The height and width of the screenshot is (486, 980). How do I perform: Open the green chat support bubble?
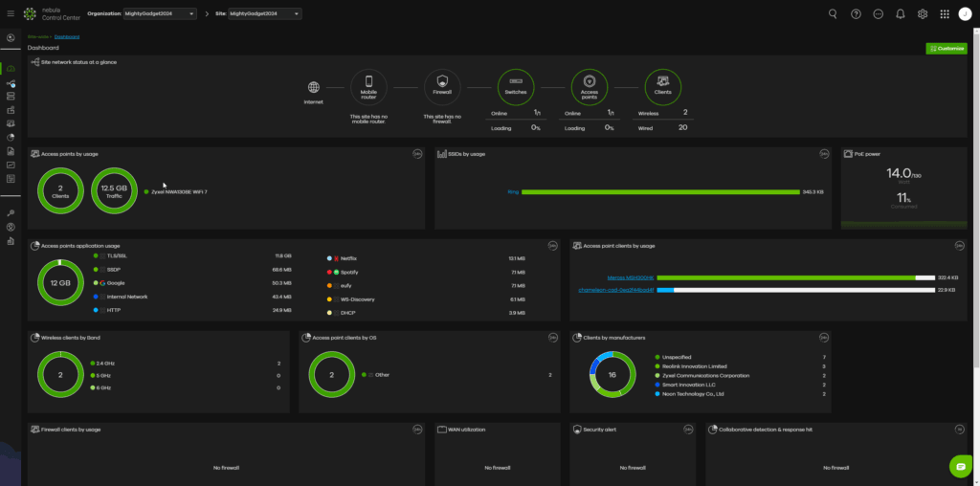[x=960, y=465]
